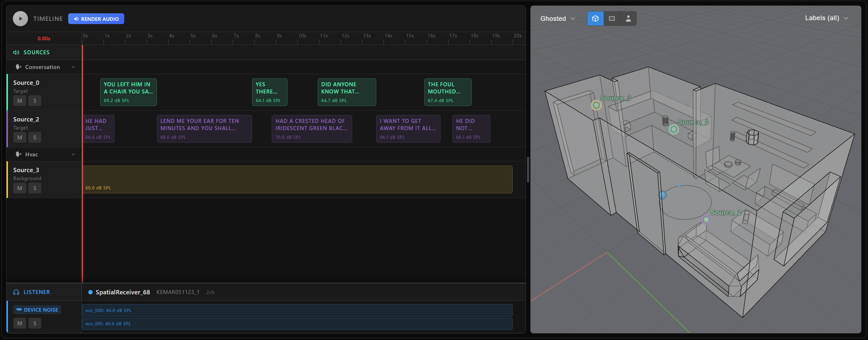This screenshot has height=340, width=868.
Task: Switch to 3D cube view
Action: point(595,18)
